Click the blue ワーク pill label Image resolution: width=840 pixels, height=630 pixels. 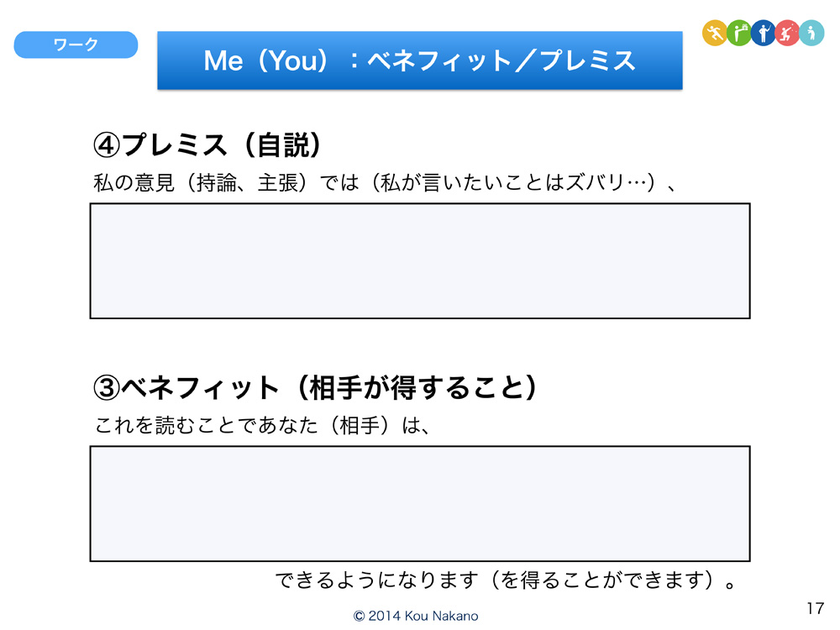pyautogui.click(x=76, y=45)
